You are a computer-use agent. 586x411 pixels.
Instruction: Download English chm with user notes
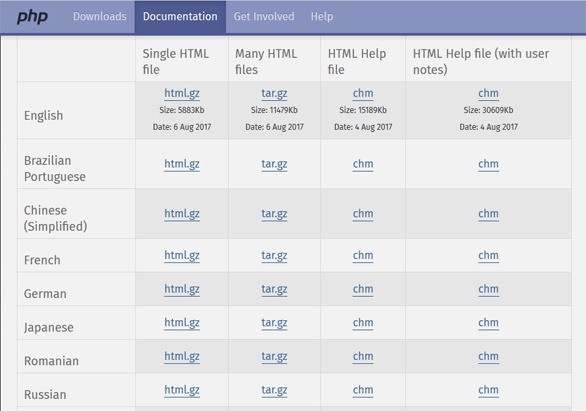coord(488,93)
